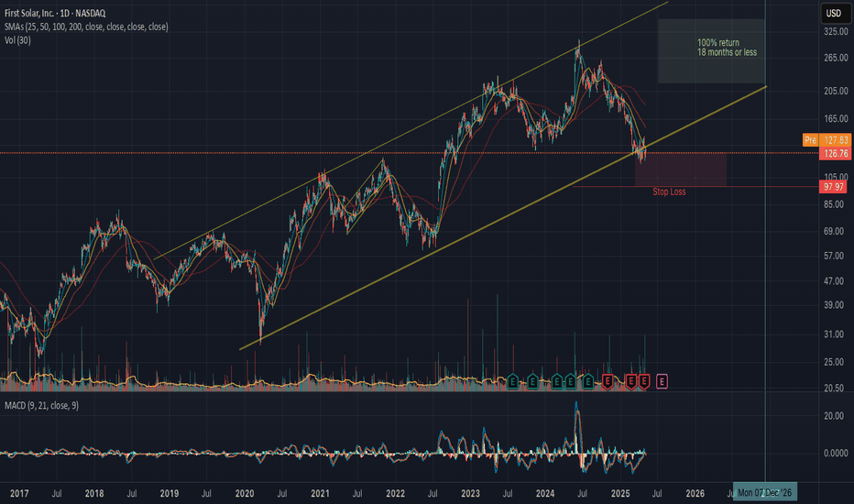Click the 31.00 price axis label
Viewport: 854px width, 504px height.
click(x=836, y=334)
